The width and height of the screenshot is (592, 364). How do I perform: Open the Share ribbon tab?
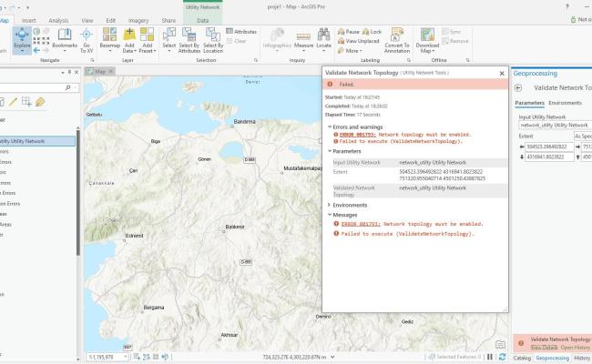point(168,20)
